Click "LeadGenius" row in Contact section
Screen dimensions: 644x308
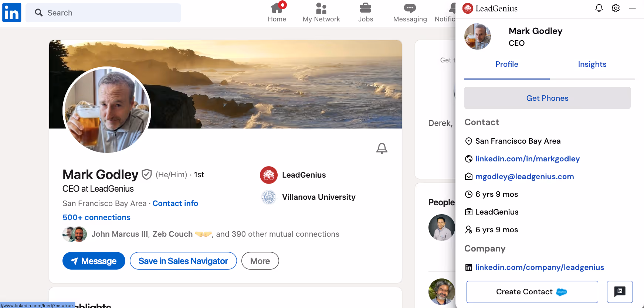(497, 212)
